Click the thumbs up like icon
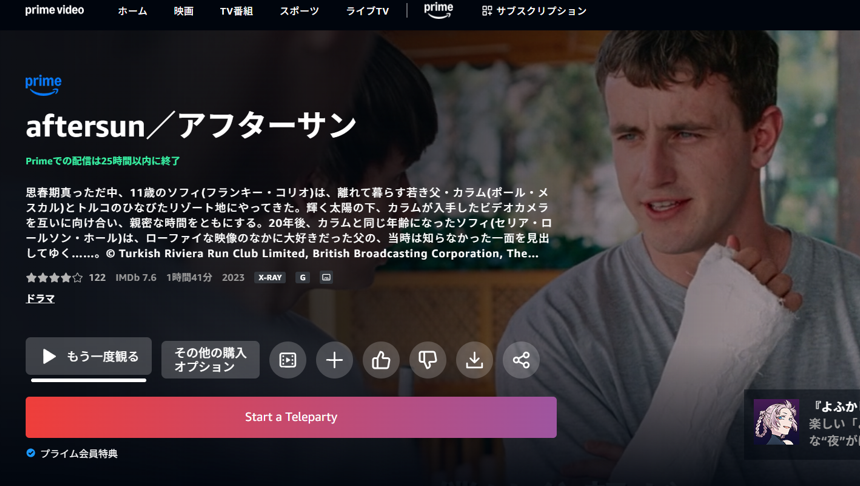Image resolution: width=860 pixels, height=486 pixels. [x=381, y=360]
